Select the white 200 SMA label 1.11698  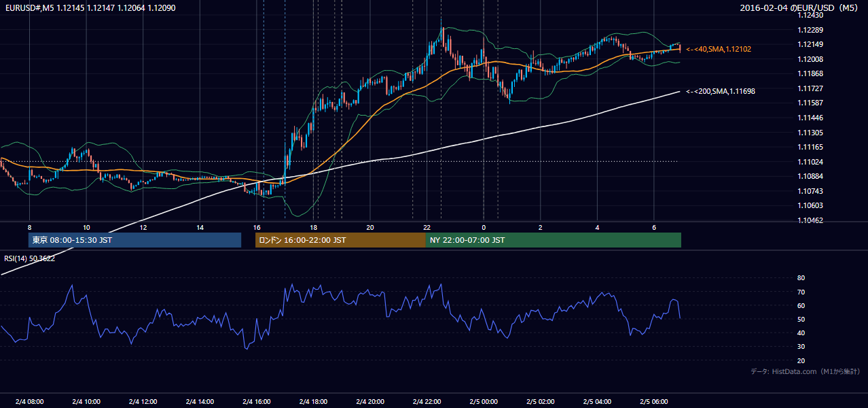pos(721,91)
